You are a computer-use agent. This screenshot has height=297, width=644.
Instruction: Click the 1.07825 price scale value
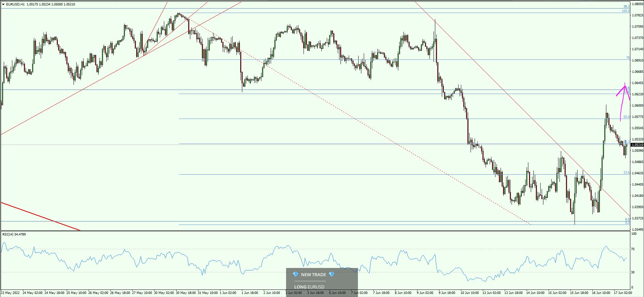coord(637,15)
